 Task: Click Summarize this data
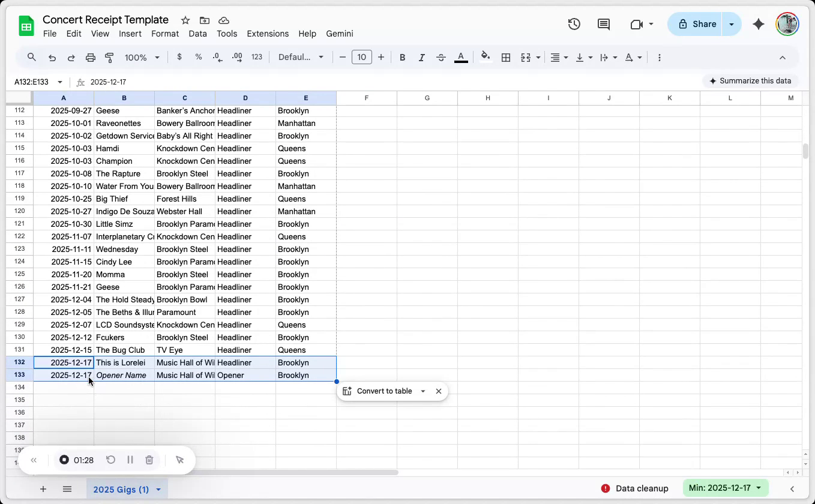[x=750, y=81]
